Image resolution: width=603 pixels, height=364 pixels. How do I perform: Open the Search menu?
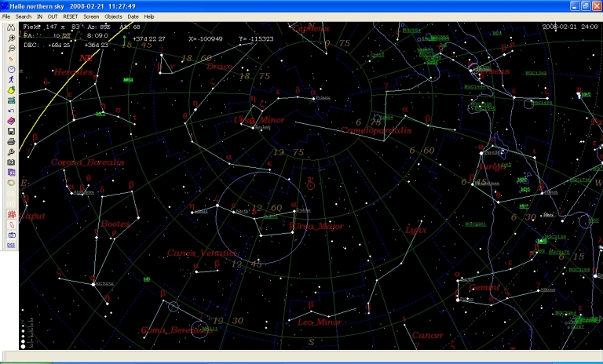(x=24, y=16)
